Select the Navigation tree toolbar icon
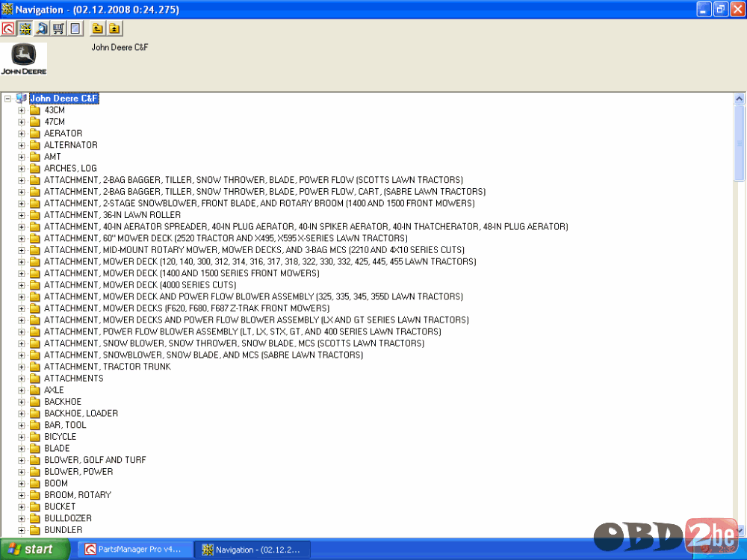This screenshot has width=747, height=560. tap(25, 28)
